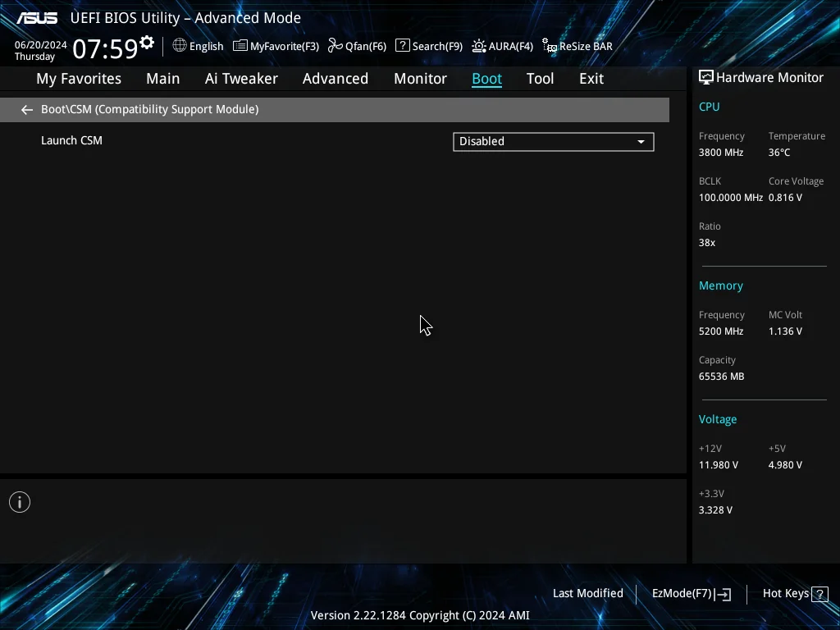Screen dimensions: 840x630
Task: Select the Launch CSM setting label
Action: (72, 140)
